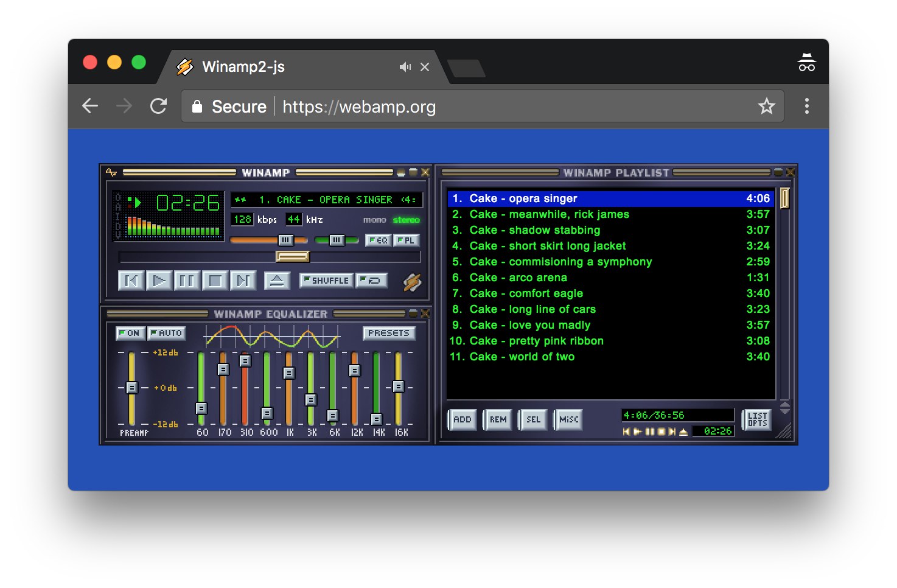Click the playlist mini Next button

point(672,432)
